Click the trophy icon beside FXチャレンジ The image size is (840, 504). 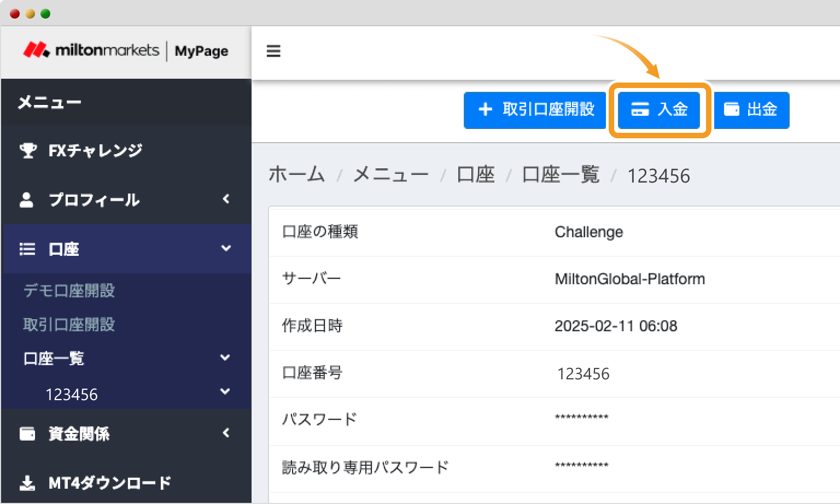(x=28, y=150)
